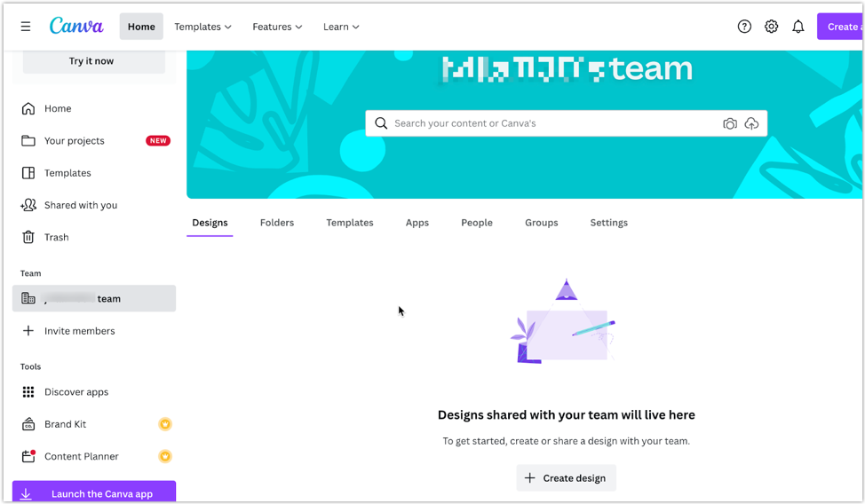This screenshot has width=865, height=504.
Task: Click the Try it now button
Action: [94, 61]
